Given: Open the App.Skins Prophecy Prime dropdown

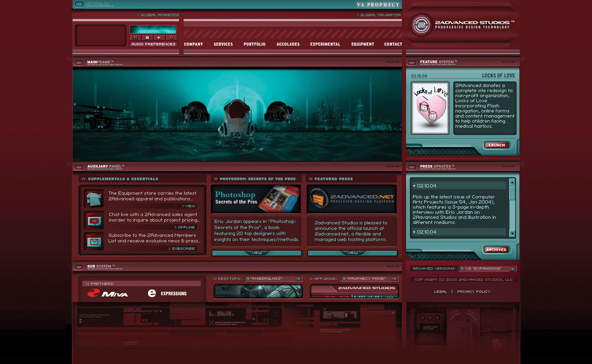Looking at the screenshot, I should pos(370,278).
